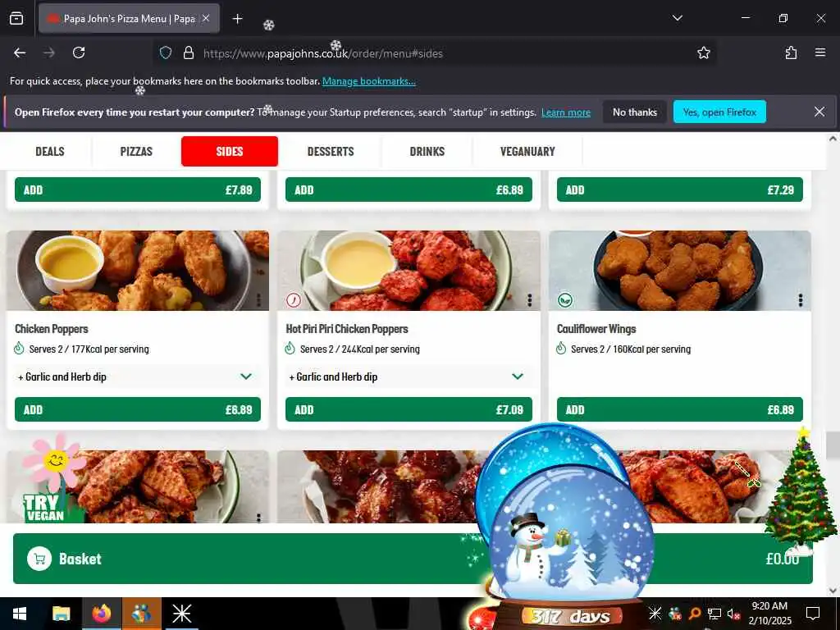Screen dimensions: 840x630
Task: Switch to the Desserts menu tab
Action: (331, 151)
